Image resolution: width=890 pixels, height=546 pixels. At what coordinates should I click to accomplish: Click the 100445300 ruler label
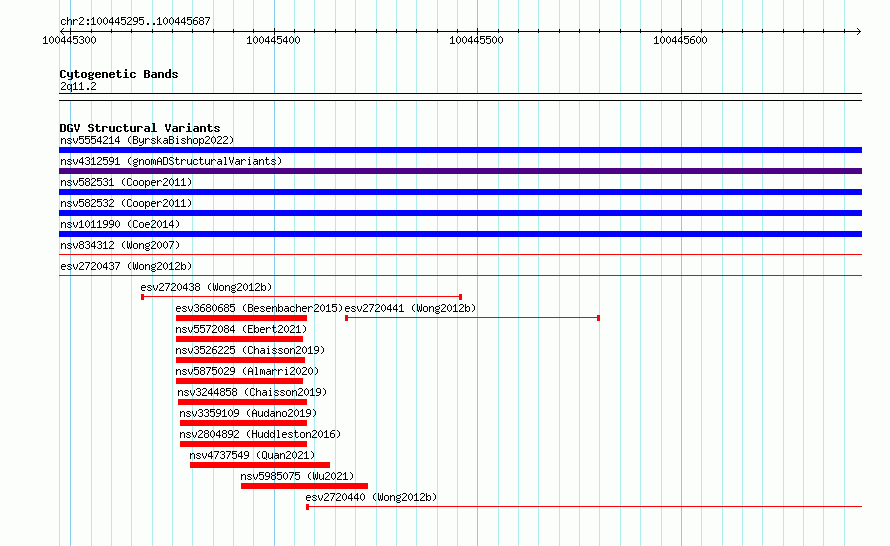pos(69,40)
